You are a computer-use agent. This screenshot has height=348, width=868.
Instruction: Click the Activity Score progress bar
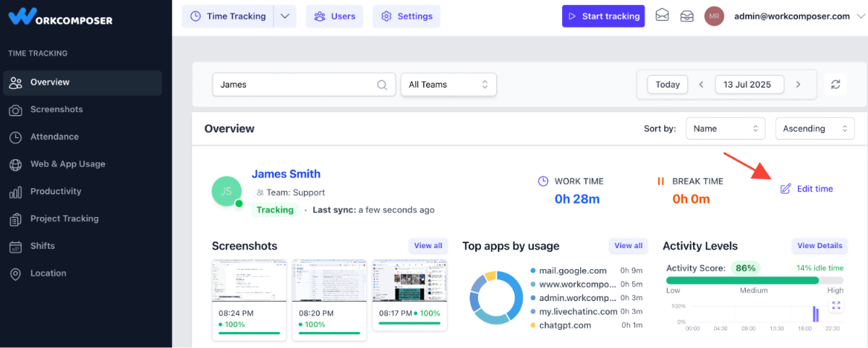pyautogui.click(x=754, y=280)
